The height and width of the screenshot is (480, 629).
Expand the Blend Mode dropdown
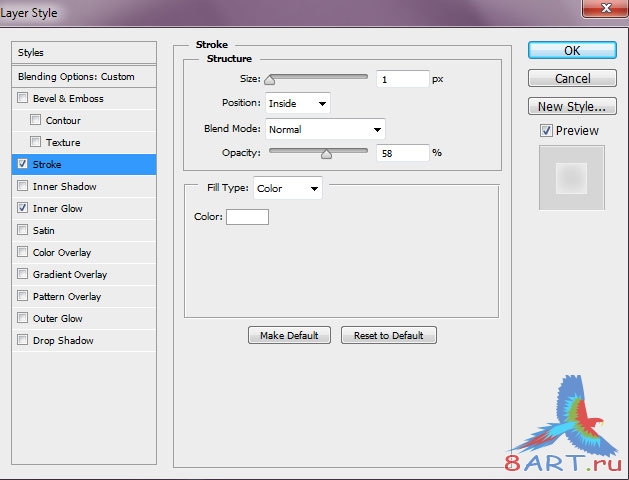click(324, 129)
